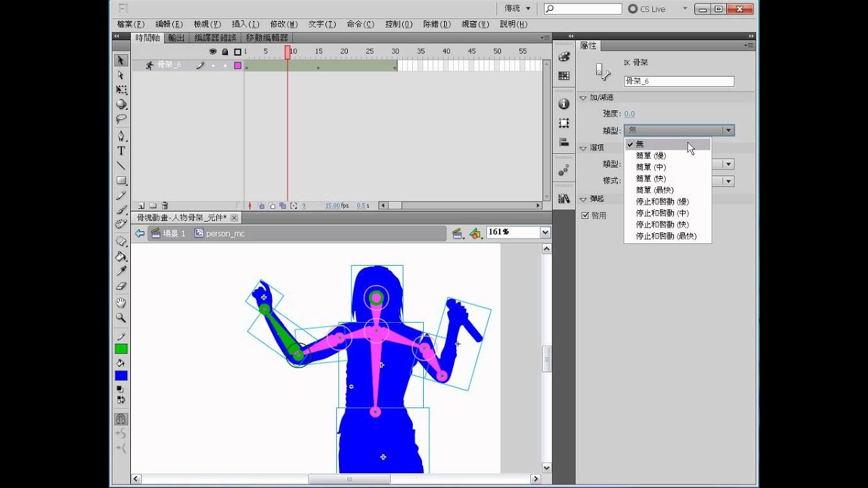Screen dimensions: 868x488
Task: Open the 選項 類型 dropdown arrow
Action: 728,164
